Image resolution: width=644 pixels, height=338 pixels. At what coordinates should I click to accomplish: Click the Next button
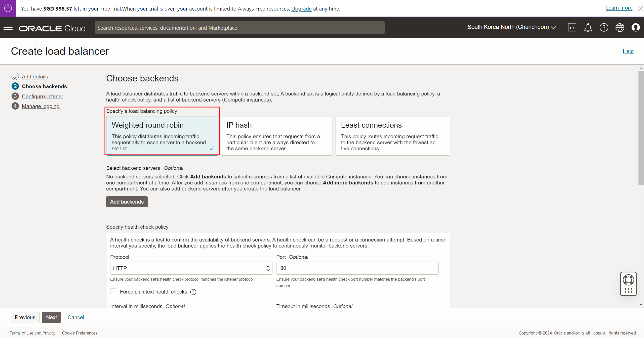(x=51, y=317)
